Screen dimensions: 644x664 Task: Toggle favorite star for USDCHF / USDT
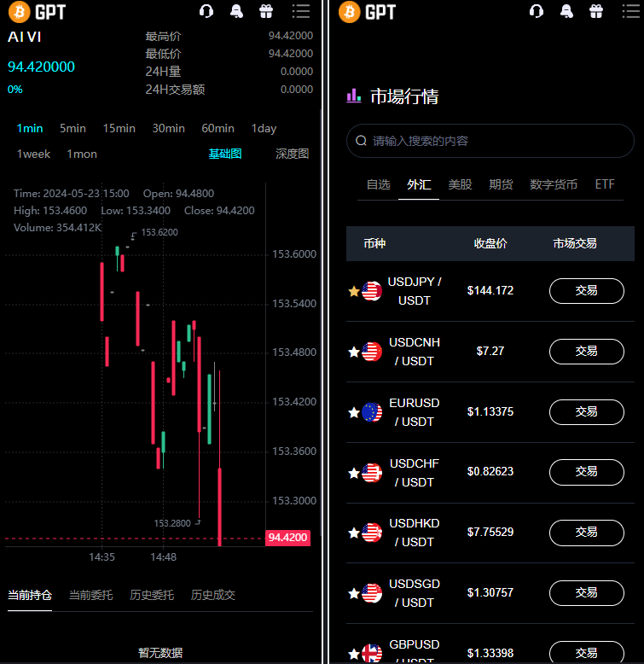tap(354, 473)
